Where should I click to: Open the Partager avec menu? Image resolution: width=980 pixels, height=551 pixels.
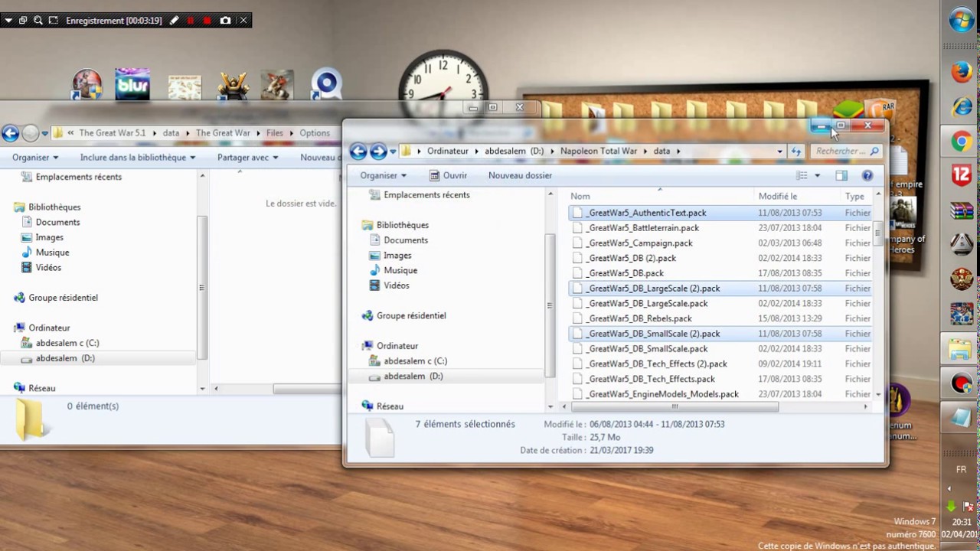248,158
